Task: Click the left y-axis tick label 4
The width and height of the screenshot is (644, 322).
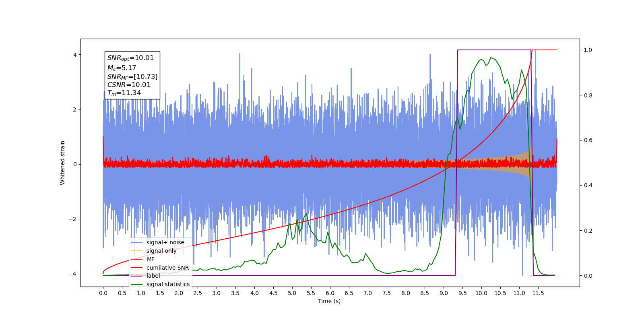Action: [75, 55]
